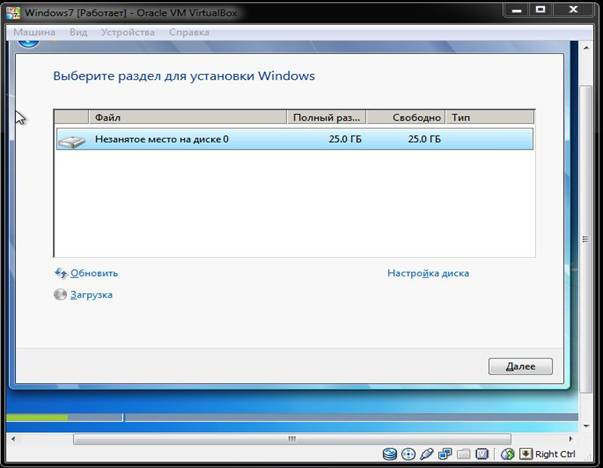Click the virtualization V status icon

pyautogui.click(x=482, y=454)
